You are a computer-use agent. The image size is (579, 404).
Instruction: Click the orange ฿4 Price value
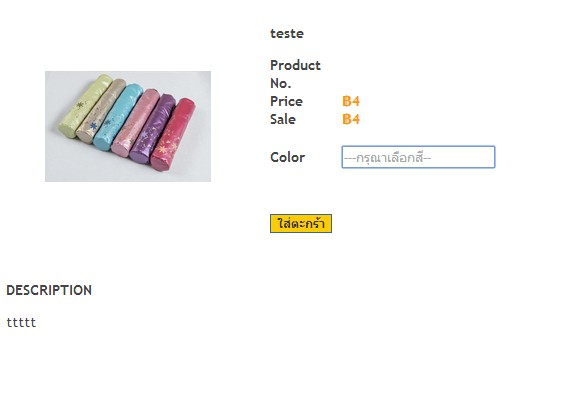(x=351, y=101)
